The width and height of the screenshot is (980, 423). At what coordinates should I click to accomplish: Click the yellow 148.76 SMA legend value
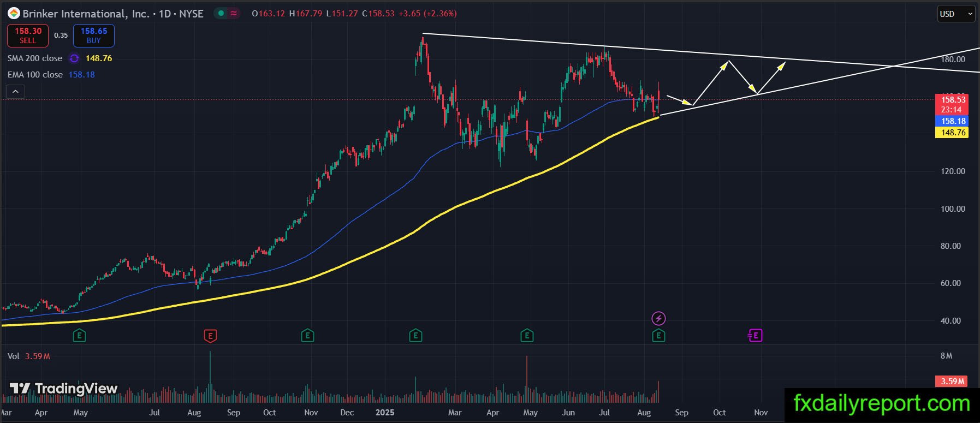[x=99, y=58]
